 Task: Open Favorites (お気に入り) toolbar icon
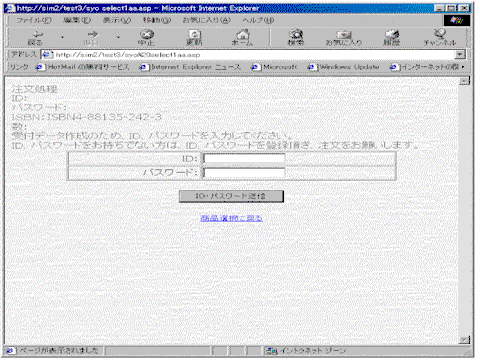click(344, 38)
